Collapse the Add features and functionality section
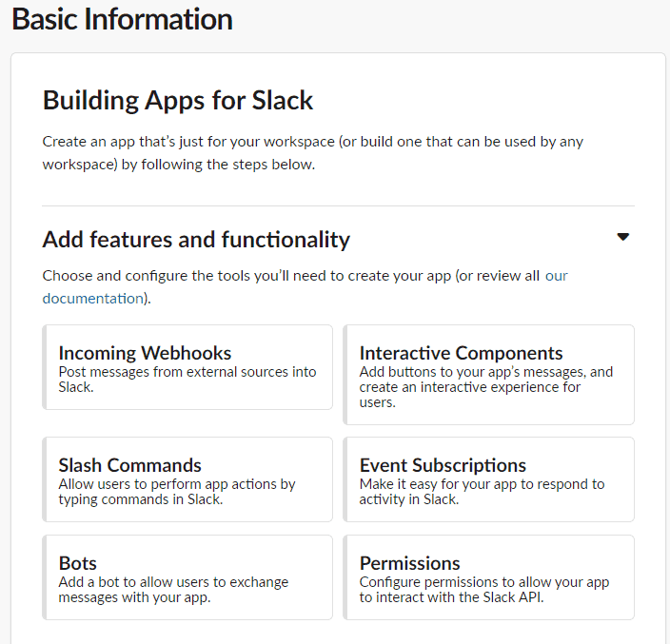Viewport: 670px width, 644px height. (623, 237)
